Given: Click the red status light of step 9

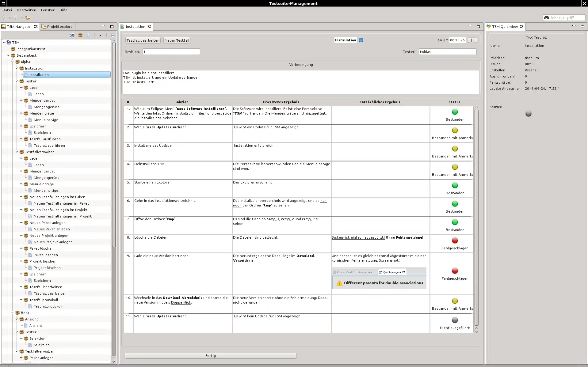Looking at the screenshot, I should [455, 271].
